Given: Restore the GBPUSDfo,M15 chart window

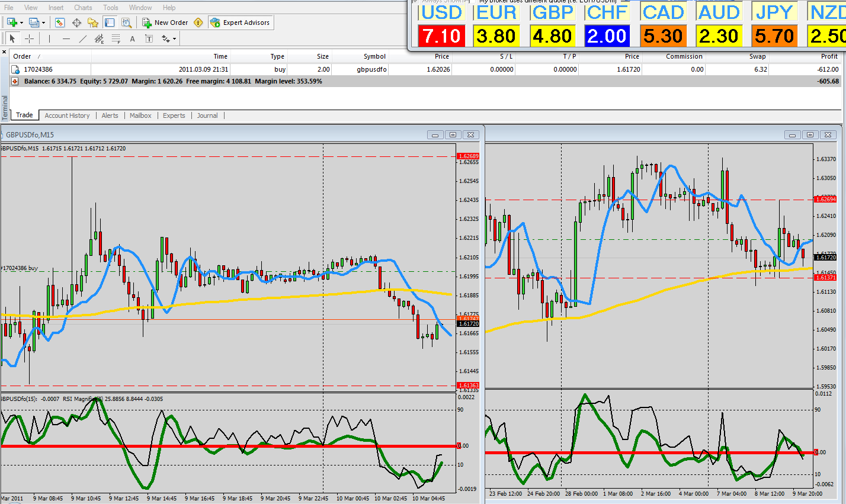Looking at the screenshot, I should 453,135.
